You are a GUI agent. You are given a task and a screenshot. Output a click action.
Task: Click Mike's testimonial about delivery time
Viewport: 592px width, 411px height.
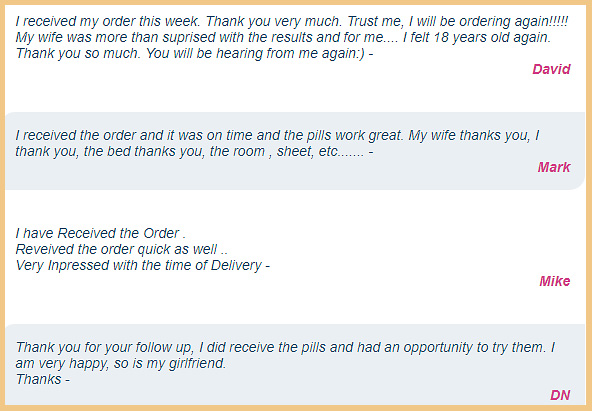pyautogui.click(x=143, y=249)
